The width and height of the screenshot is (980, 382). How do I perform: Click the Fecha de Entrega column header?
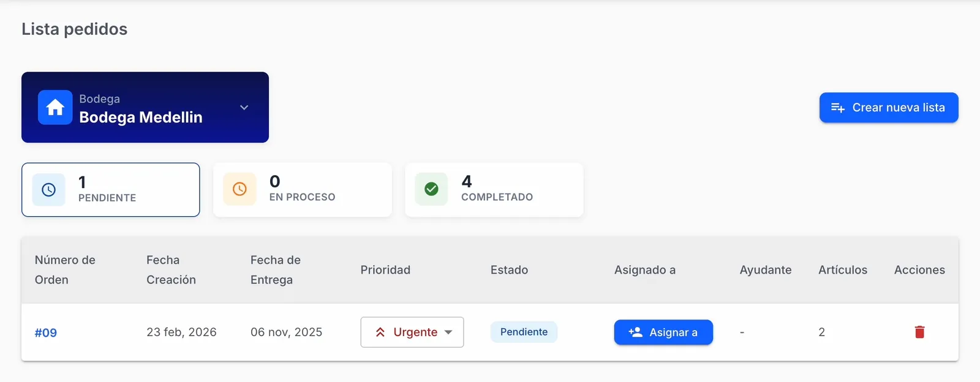276,270
